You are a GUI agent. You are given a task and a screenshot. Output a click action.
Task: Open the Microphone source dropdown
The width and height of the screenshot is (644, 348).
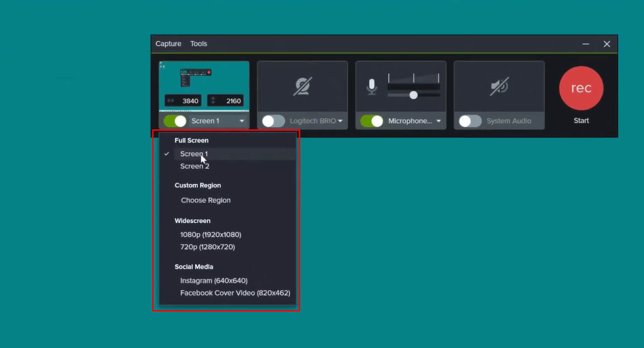[x=439, y=121]
